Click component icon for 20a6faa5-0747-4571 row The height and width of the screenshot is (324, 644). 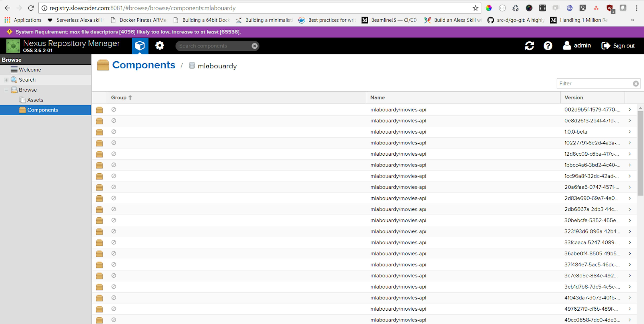(x=99, y=187)
